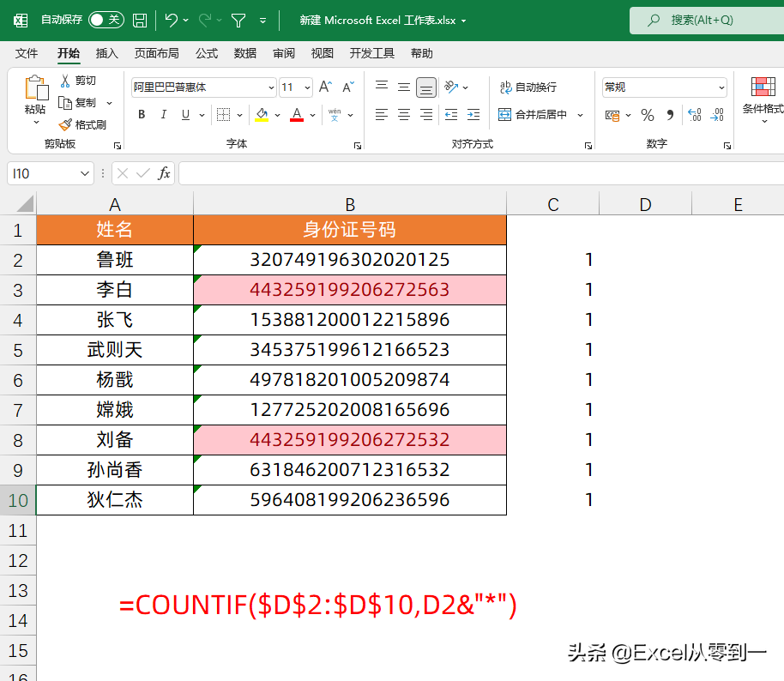Toggle Italic formatting

pos(164,114)
